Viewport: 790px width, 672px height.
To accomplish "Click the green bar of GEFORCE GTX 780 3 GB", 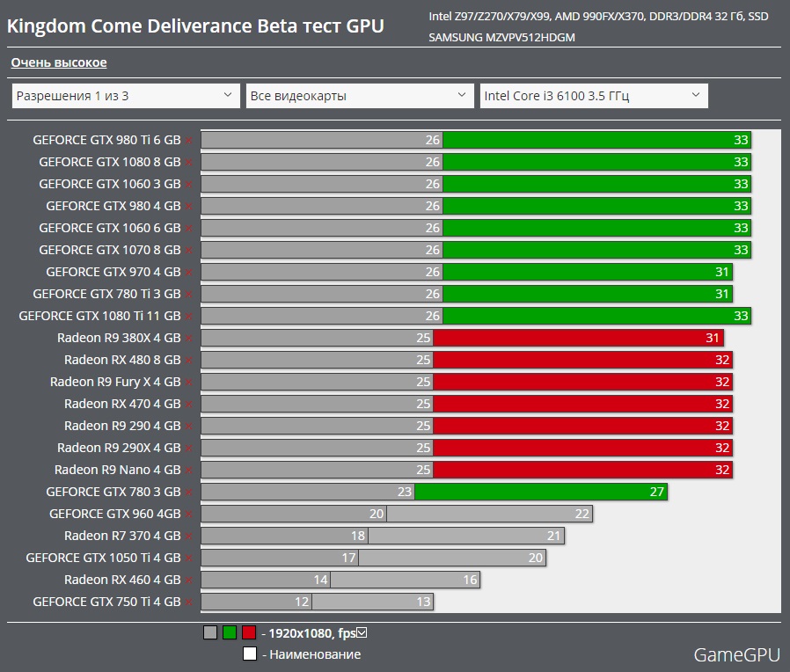I will click(541, 492).
